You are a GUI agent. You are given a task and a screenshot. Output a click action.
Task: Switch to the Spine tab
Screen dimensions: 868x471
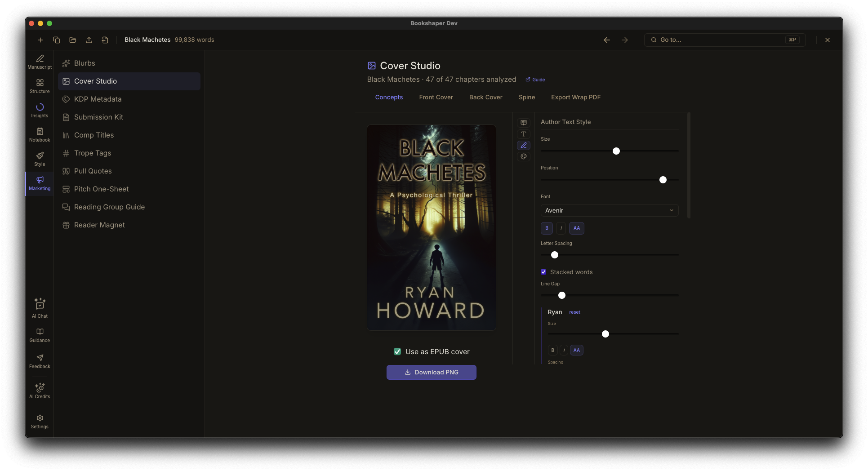click(527, 97)
